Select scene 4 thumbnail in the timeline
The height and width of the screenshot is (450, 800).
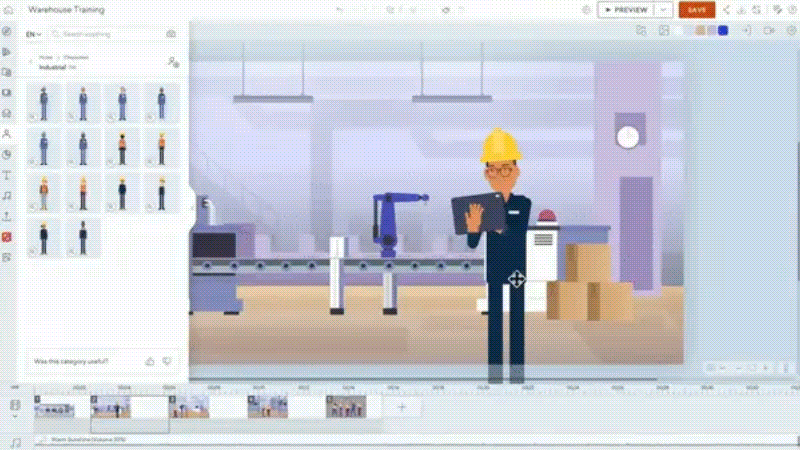click(267, 407)
